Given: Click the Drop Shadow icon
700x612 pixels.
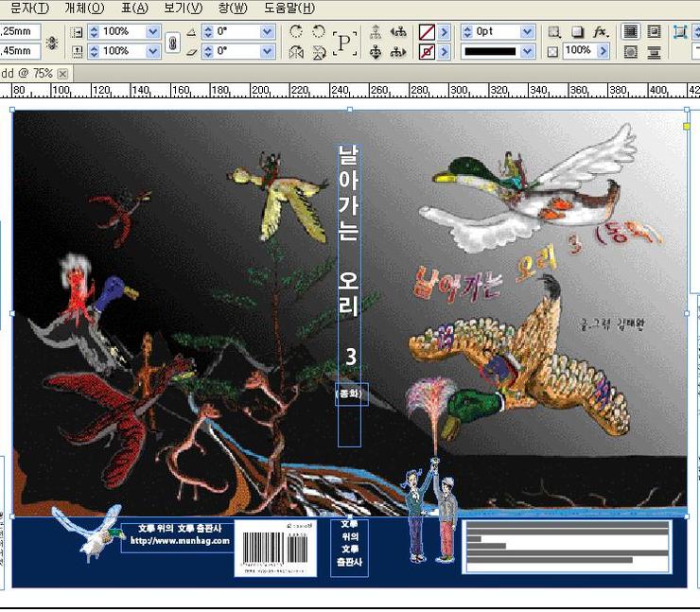Looking at the screenshot, I should click(576, 31).
